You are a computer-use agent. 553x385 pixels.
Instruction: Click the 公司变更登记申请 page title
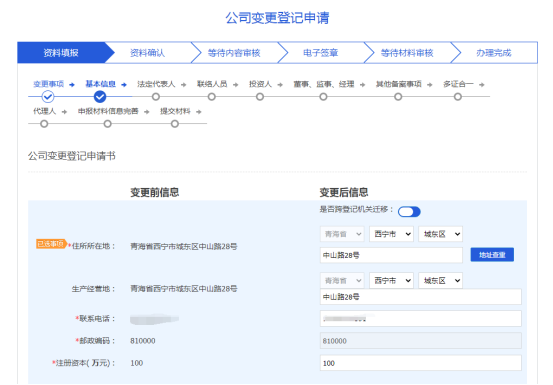277,18
